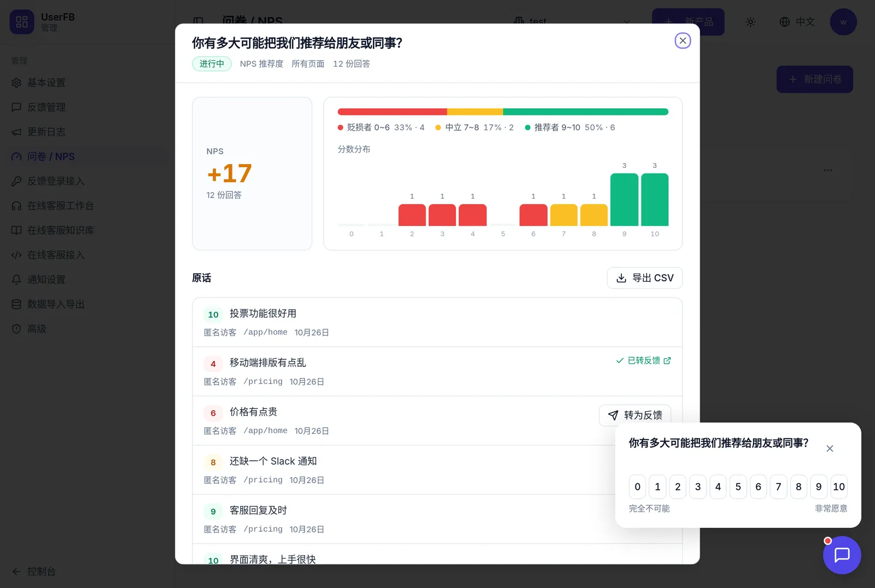The height and width of the screenshot is (588, 875).
Task: Open the 已转反馈 link
Action: click(643, 360)
